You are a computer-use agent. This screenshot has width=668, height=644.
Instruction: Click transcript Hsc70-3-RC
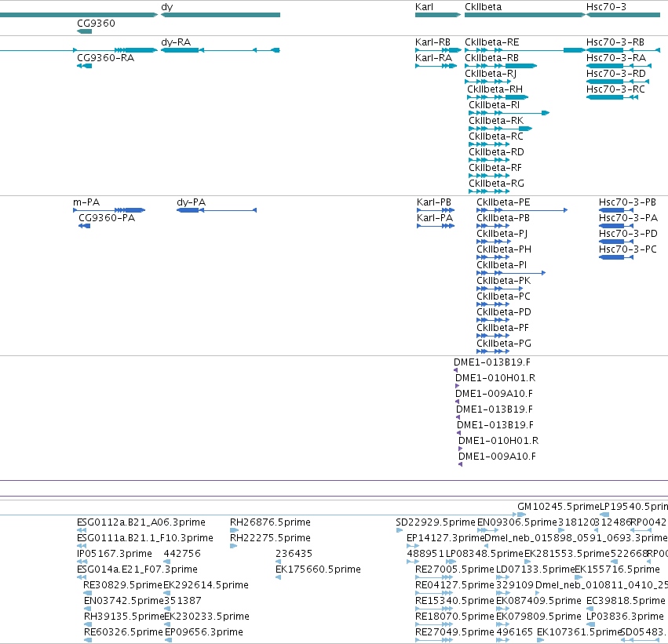coord(615,89)
